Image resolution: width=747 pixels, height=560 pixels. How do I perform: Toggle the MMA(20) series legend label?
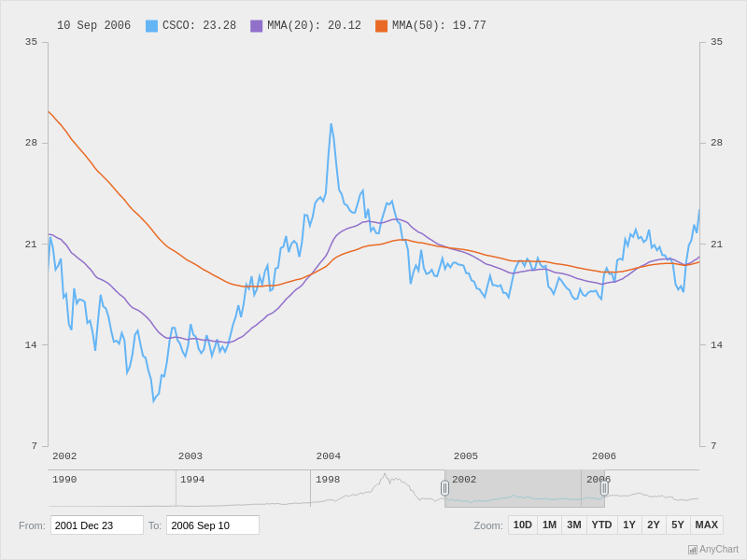tap(314, 25)
